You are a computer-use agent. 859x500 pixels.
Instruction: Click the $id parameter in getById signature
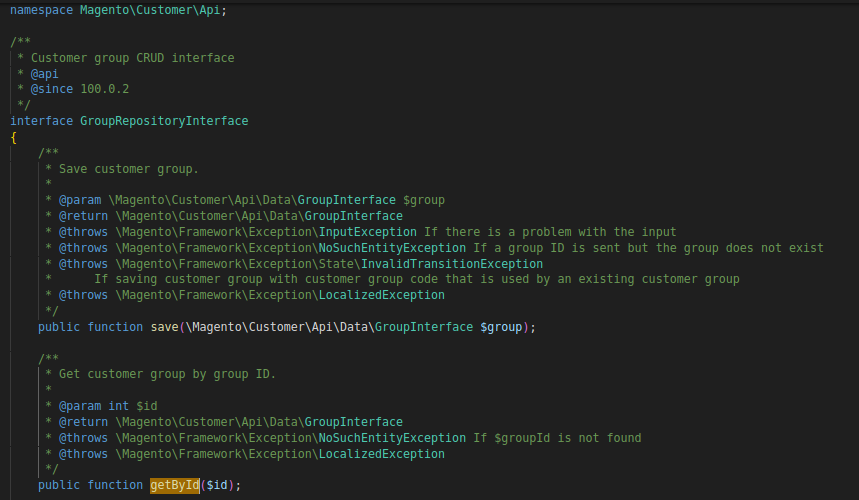[x=217, y=485]
